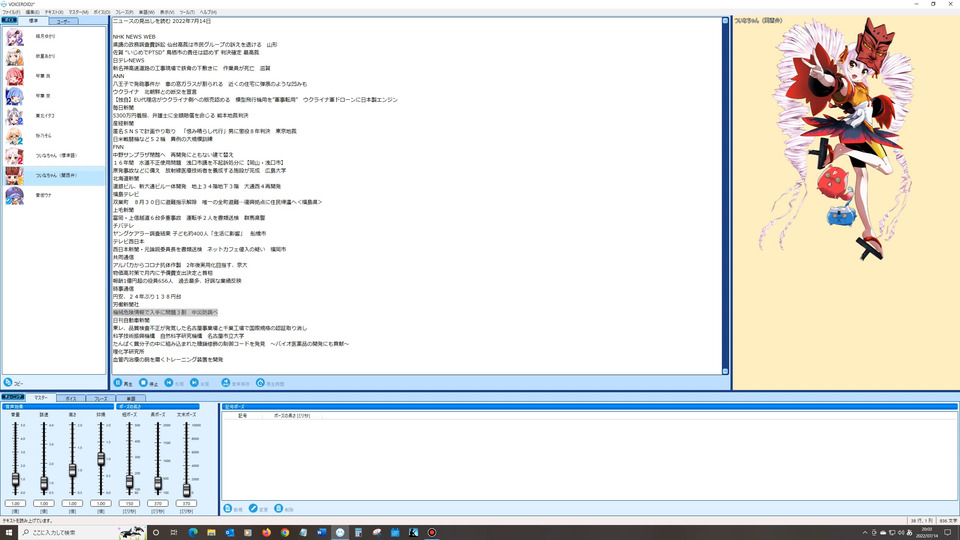This screenshot has height=540, width=960.
Task: Click the 変更 (edit) symbol pause icon
Action: 253,508
